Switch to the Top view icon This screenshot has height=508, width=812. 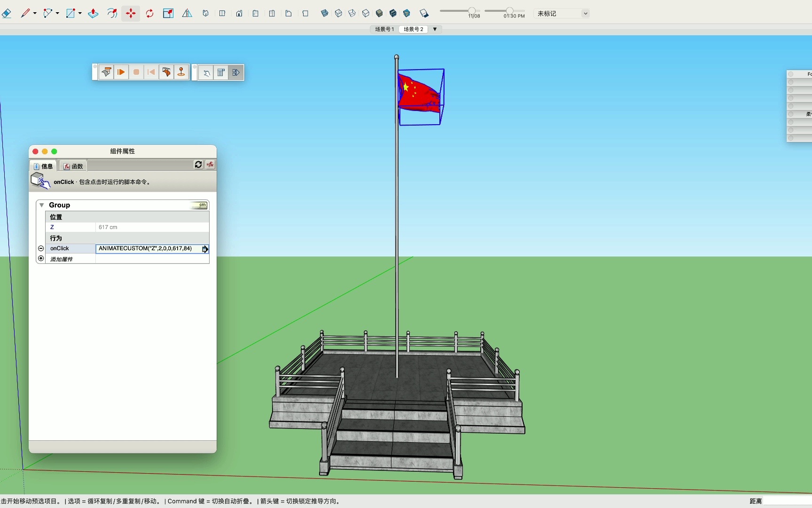(x=222, y=14)
